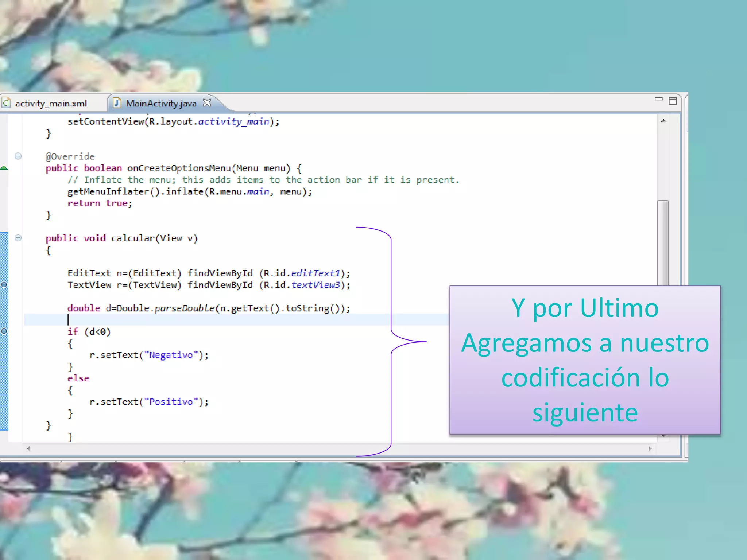Click on "calcular" method name
The width and height of the screenshot is (747, 560).
point(133,238)
